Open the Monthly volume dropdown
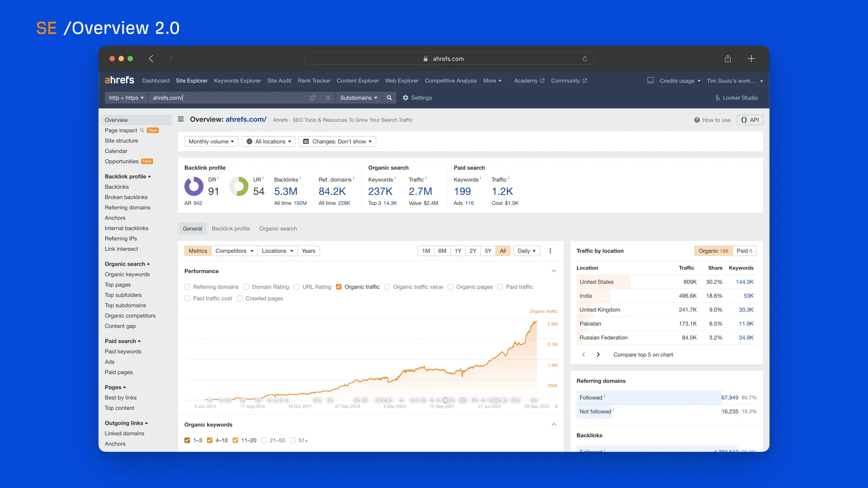 211,141
